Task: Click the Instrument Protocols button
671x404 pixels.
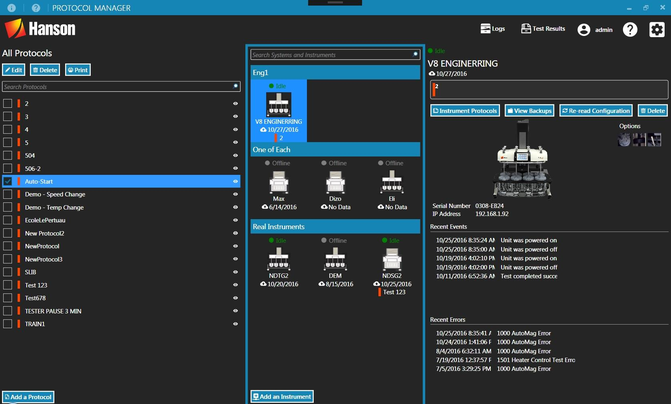Action: (465, 111)
